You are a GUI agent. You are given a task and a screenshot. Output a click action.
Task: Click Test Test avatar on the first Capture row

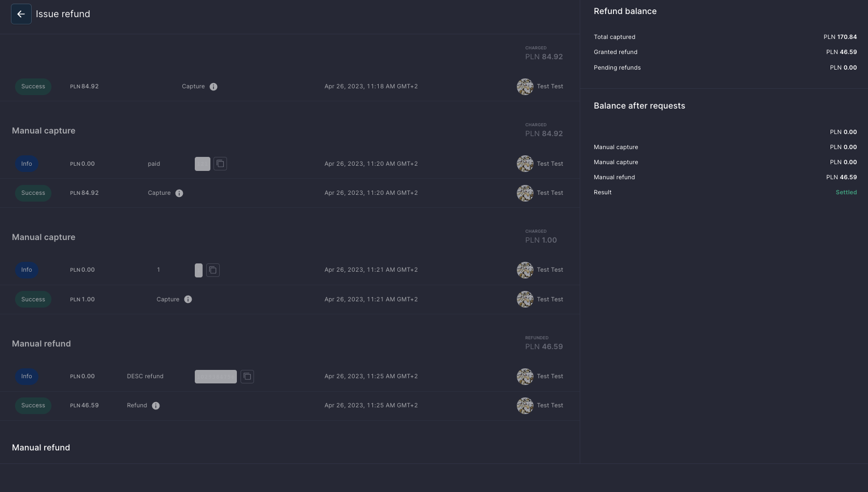[525, 86]
